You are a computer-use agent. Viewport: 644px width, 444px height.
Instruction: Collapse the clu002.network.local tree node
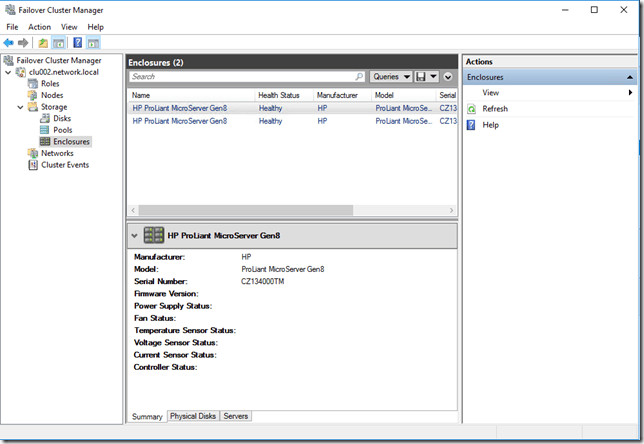tap(9, 72)
